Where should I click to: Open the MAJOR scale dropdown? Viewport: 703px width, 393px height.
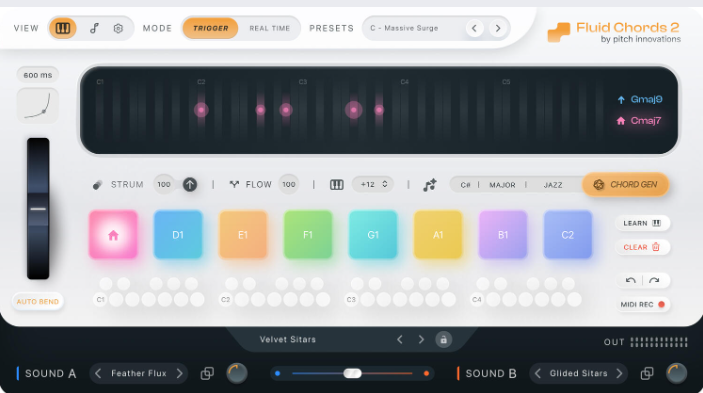tap(502, 185)
